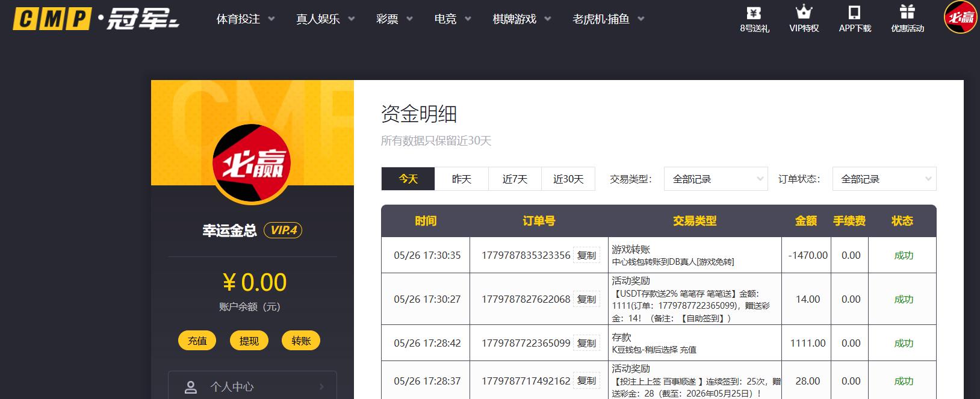980x399 pixels.
Task: Click 成功 status in the 游戏转账 row
Action: [x=904, y=255]
